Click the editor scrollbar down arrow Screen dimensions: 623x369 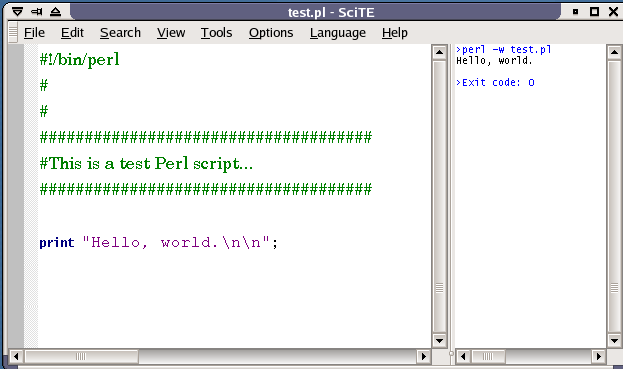[x=439, y=340]
